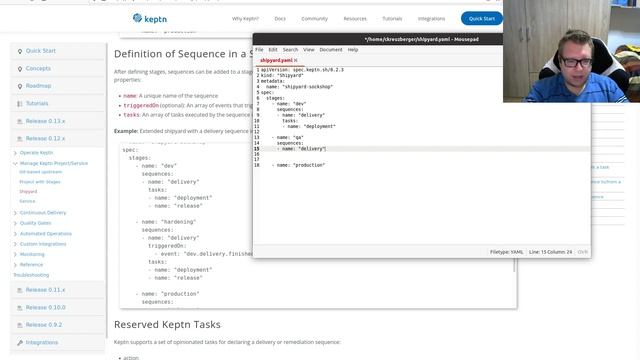The width and height of the screenshot is (640, 360).
Task: Open Mousepad Help menu
Action: (x=353, y=50)
